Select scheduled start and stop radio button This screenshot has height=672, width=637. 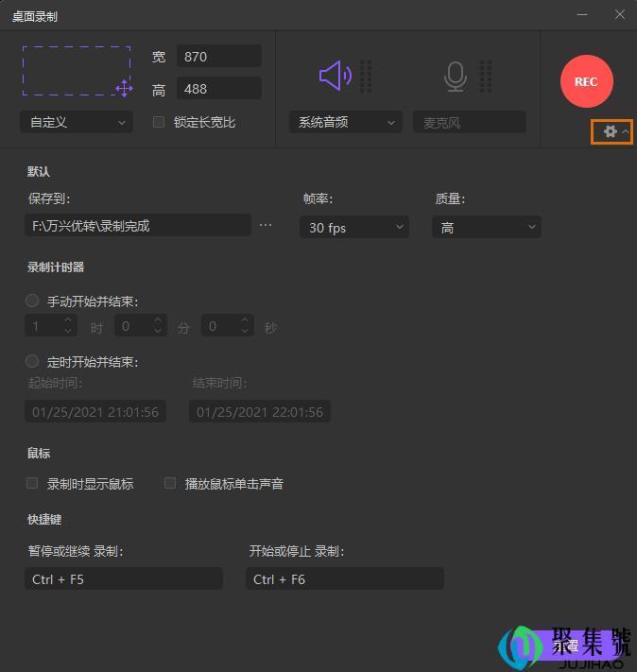[x=33, y=361]
